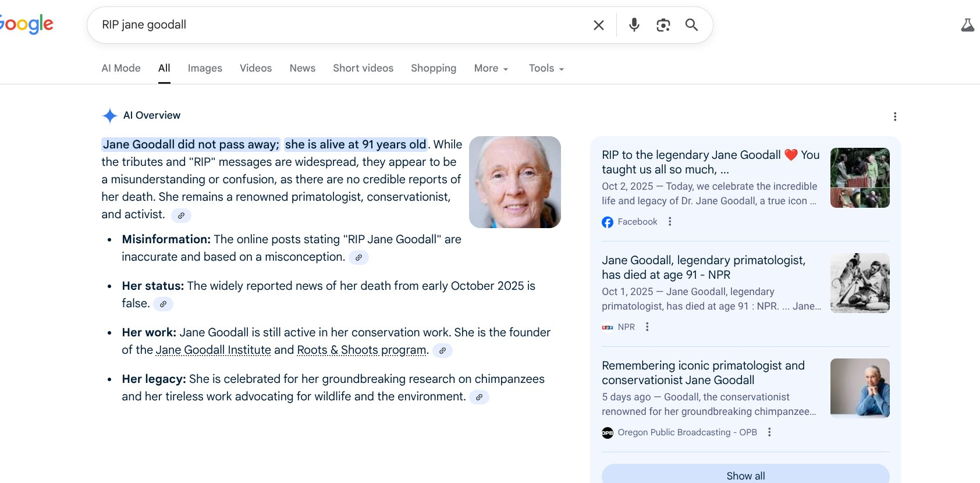This screenshot has width=980, height=483.
Task: Click inside the search input field
Action: tap(343, 25)
